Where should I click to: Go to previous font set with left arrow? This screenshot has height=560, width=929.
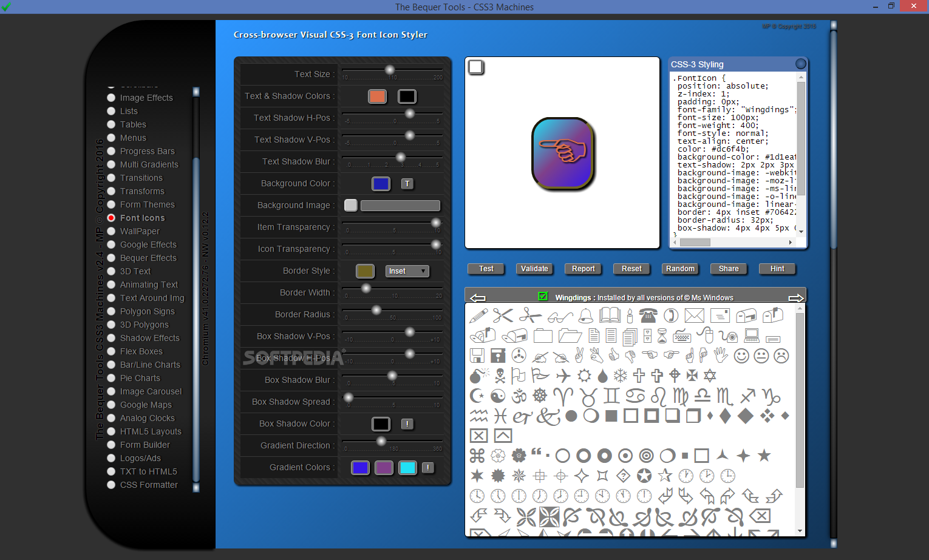[x=478, y=297]
